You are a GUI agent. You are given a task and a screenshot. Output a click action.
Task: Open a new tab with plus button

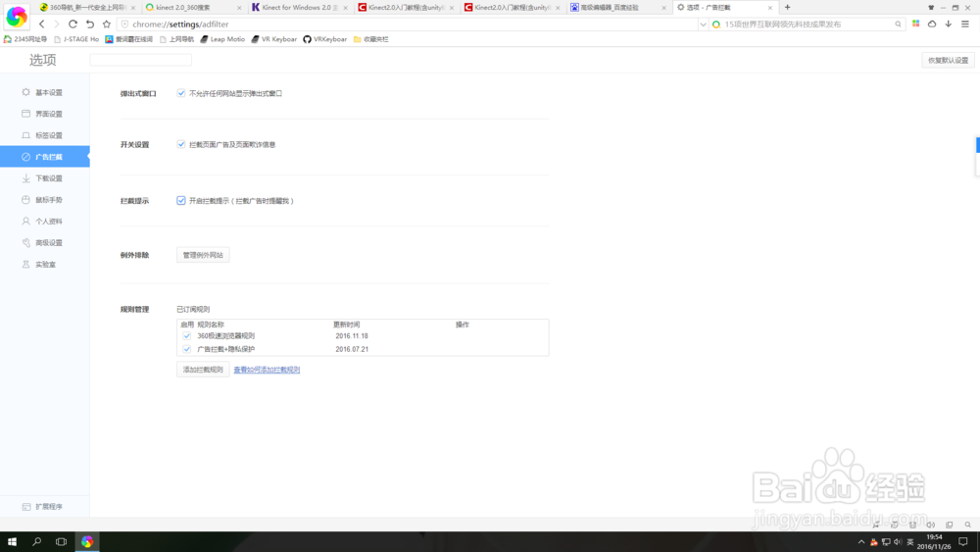[x=788, y=8]
